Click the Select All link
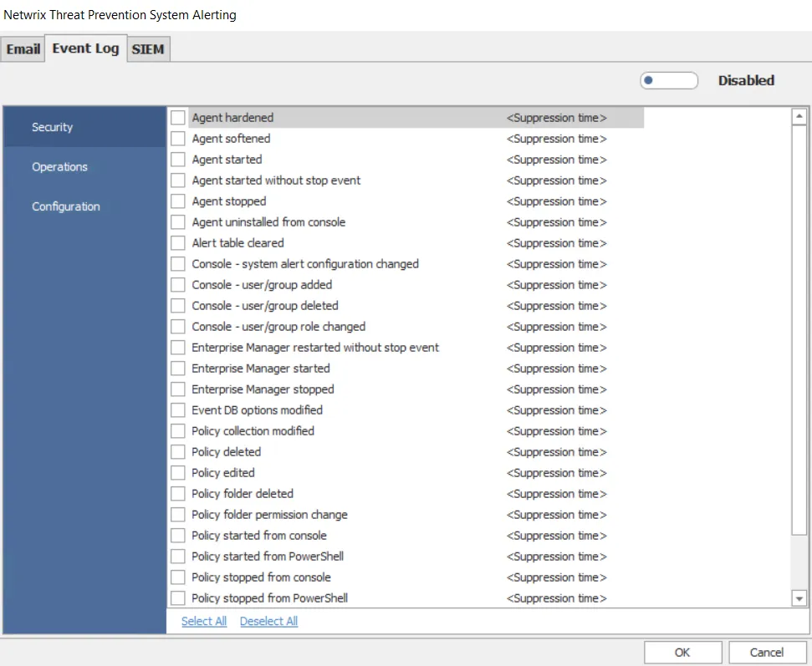 pyautogui.click(x=204, y=621)
